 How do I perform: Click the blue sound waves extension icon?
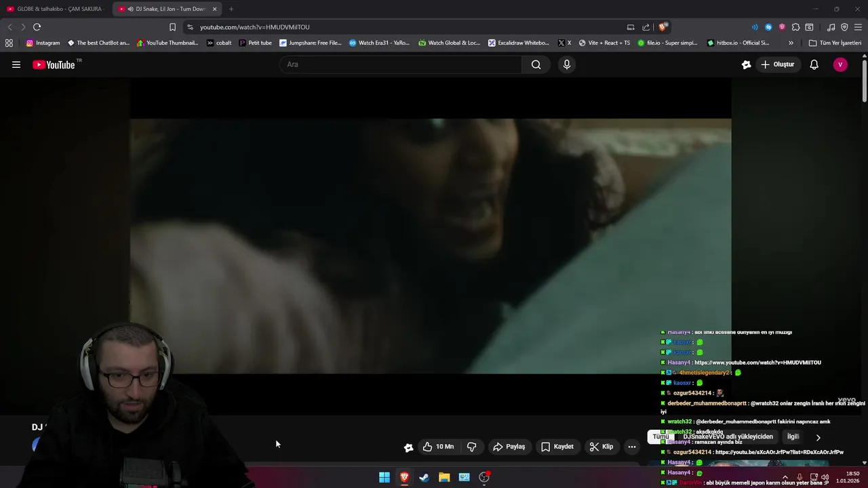pos(755,27)
